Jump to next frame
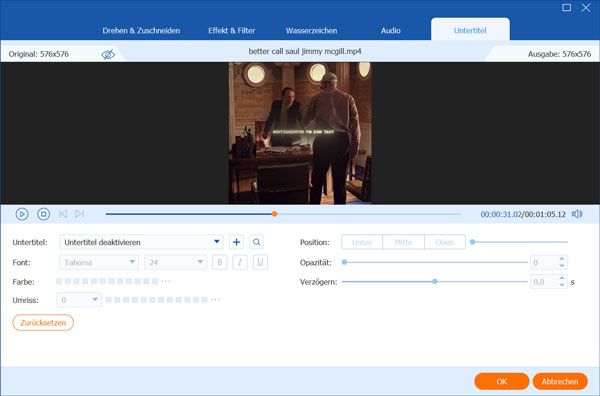The height and width of the screenshot is (396, 600). click(x=79, y=213)
